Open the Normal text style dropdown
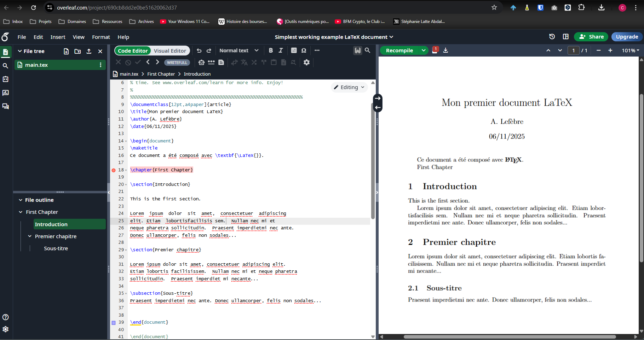The width and height of the screenshot is (644, 340). pos(239,51)
